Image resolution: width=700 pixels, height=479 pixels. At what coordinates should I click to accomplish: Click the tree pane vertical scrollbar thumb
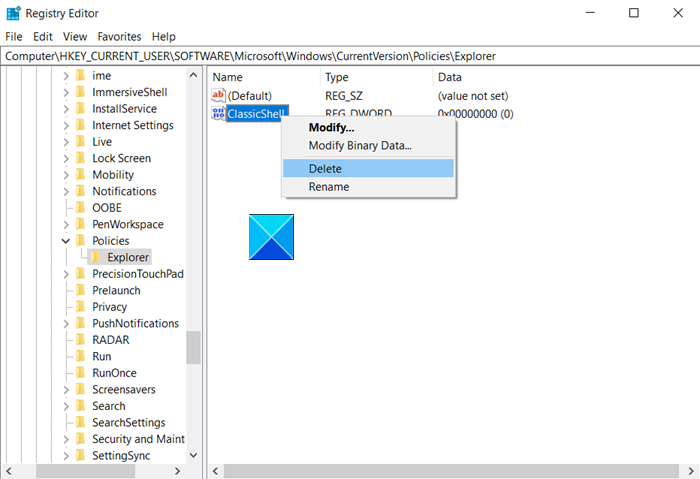(x=193, y=347)
